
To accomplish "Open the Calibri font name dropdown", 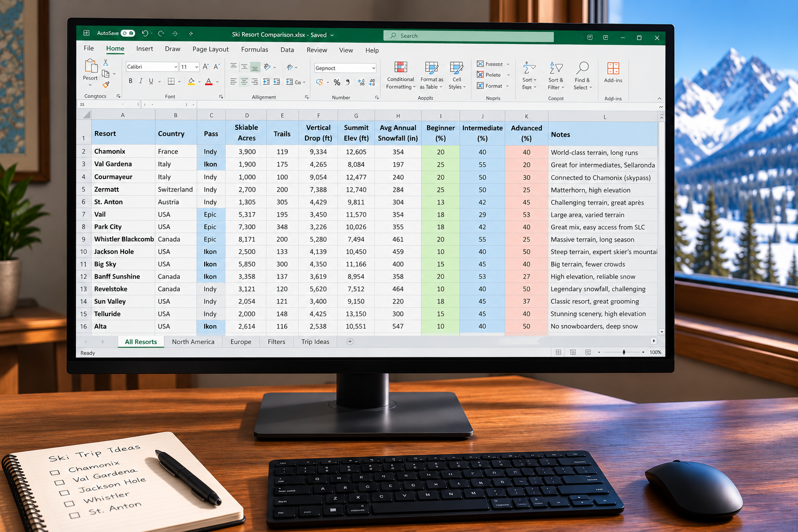I will [x=176, y=67].
